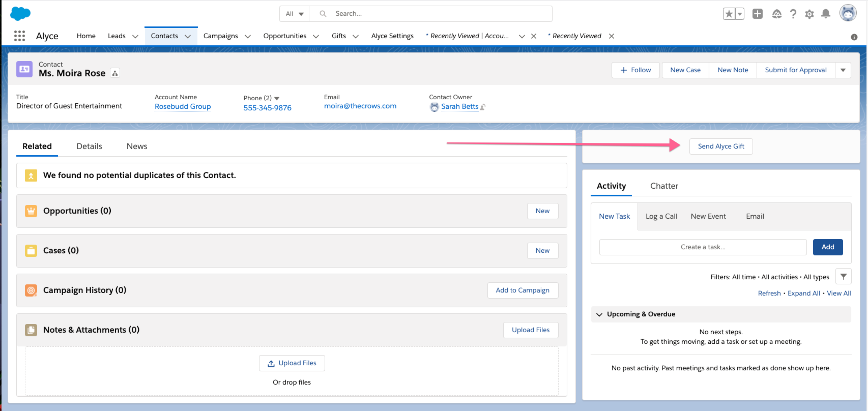868x411 pixels.
Task: Click the Notes & Attachments files icon
Action: (31, 330)
